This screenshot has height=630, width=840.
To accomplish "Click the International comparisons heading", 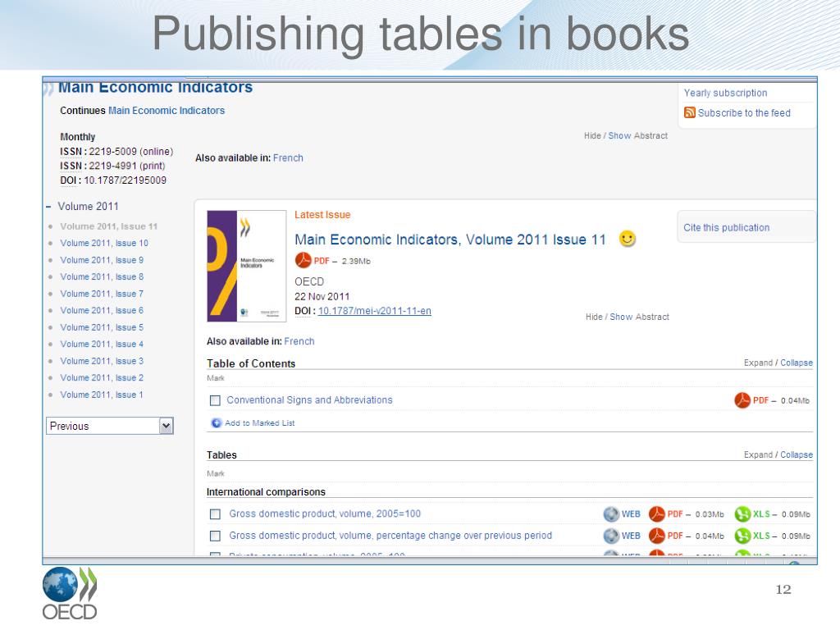I will tap(267, 492).
